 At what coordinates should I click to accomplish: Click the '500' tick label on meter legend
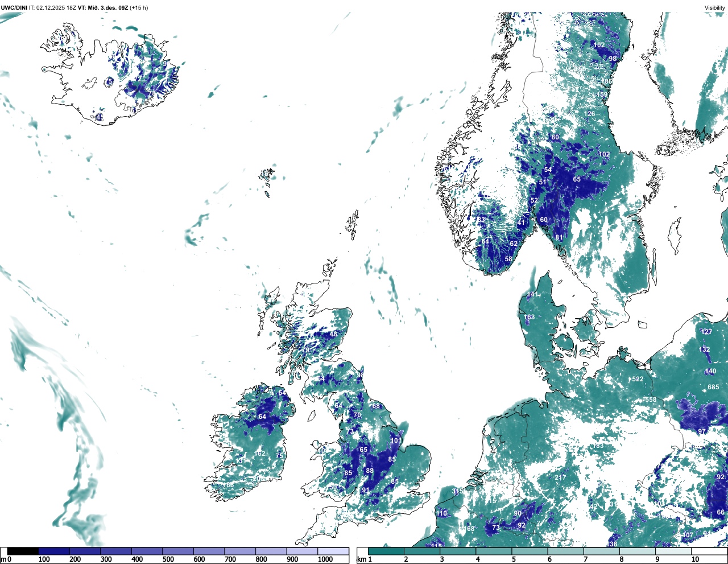point(168,559)
